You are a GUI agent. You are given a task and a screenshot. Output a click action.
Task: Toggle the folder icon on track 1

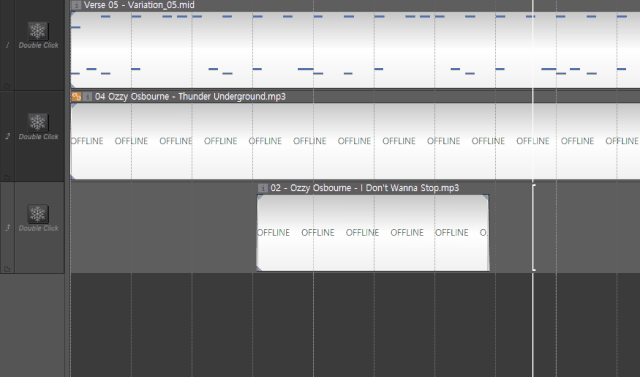click(x=7, y=86)
